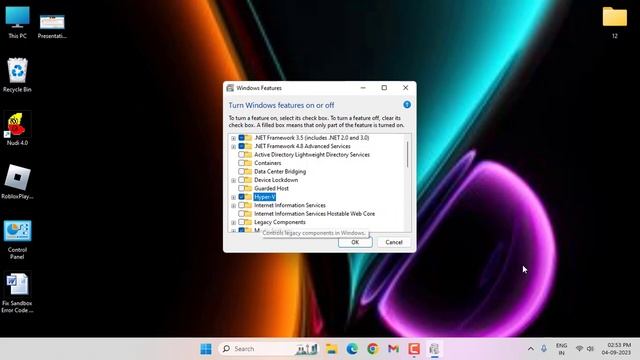
Task: Select Legacy Components feature label
Action: pyautogui.click(x=280, y=222)
